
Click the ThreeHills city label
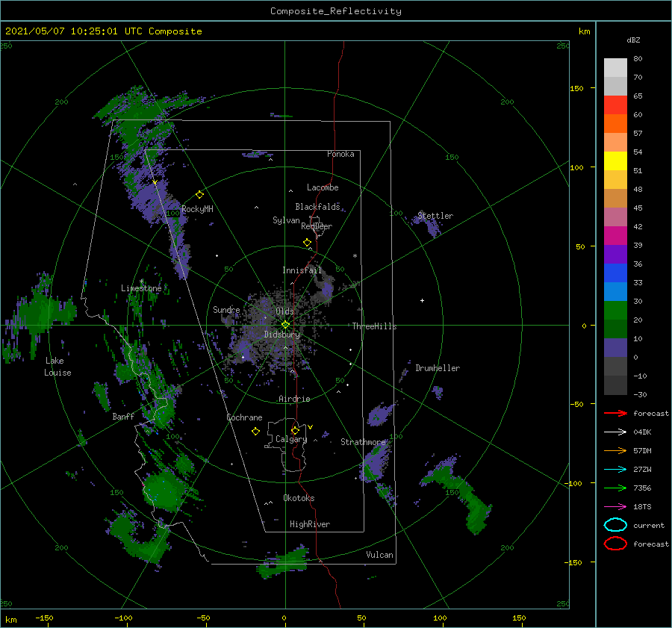375,326
